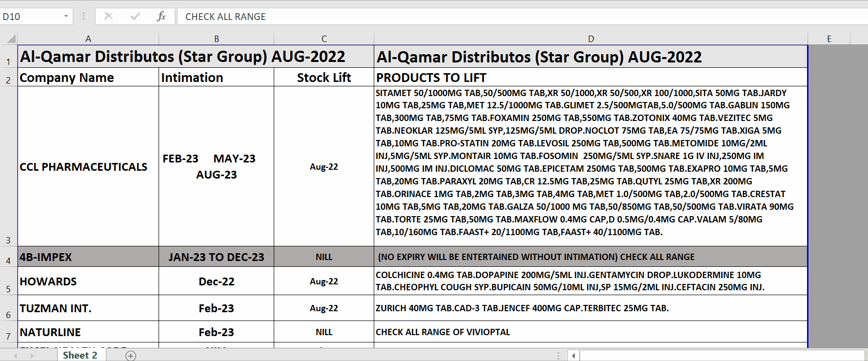Click the Select All corner triangle
Screen dimensions: 868x361
(11, 39)
